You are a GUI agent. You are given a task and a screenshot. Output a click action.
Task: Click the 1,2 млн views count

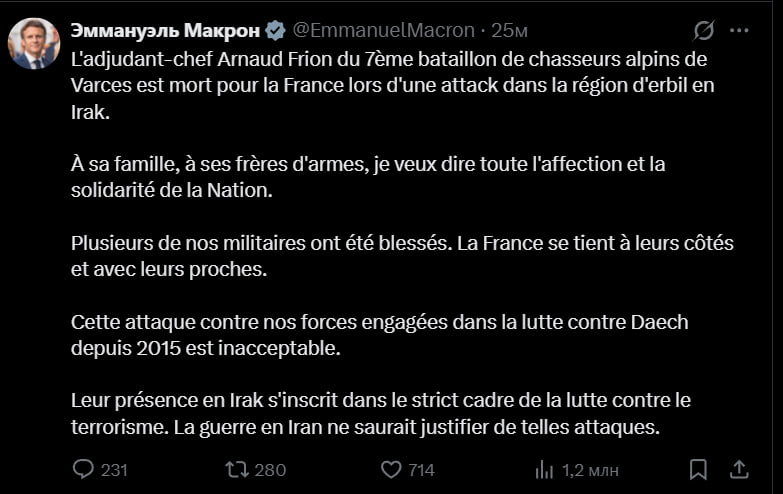(590, 470)
